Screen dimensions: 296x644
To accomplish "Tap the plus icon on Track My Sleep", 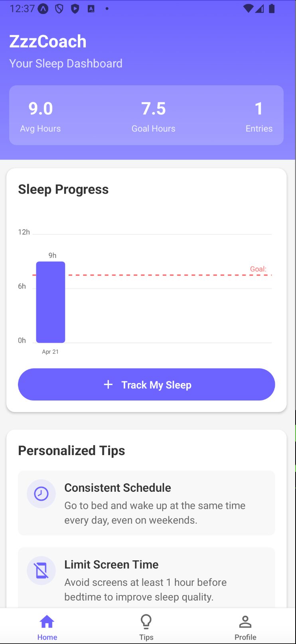I will pyautogui.click(x=108, y=385).
